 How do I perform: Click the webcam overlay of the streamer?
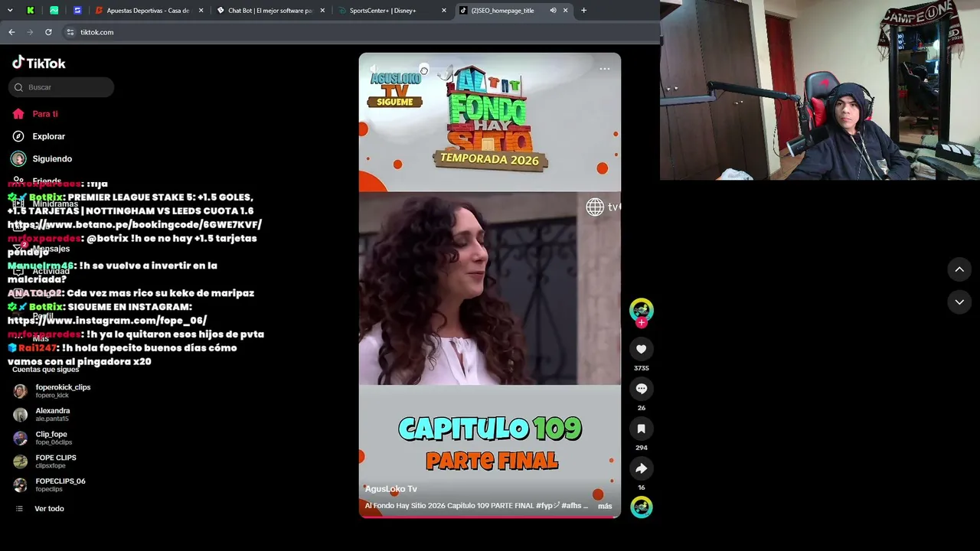[820, 90]
